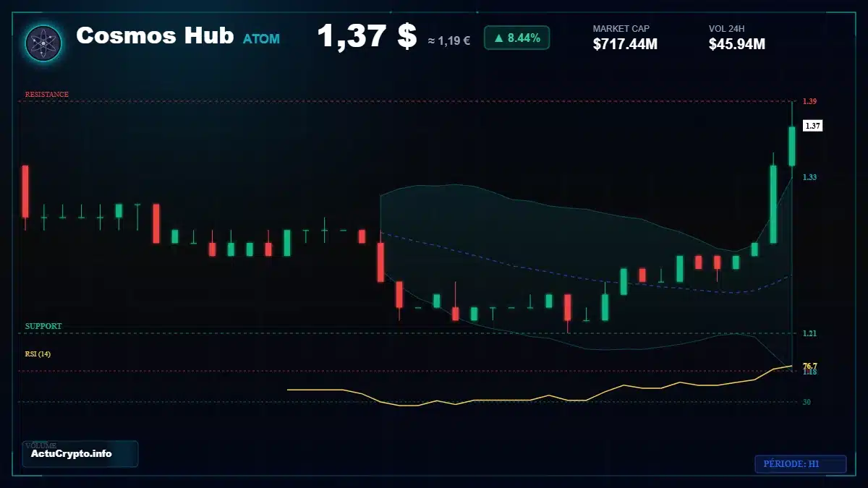Click the RESISTANCE label
The width and height of the screenshot is (868, 488).
[47, 95]
